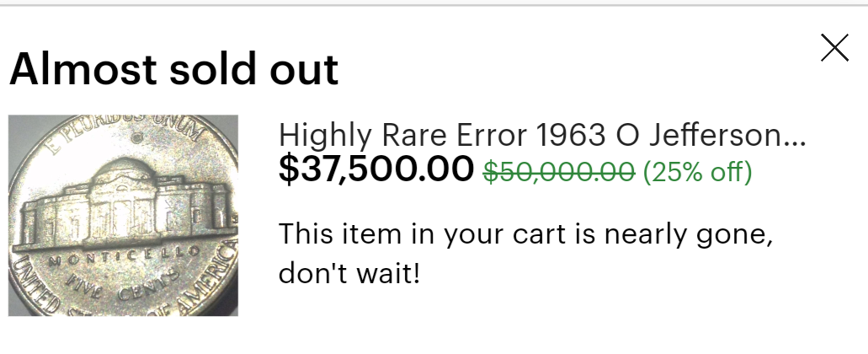Click the ellipsis ending the truncated title
The width and height of the screenshot is (868, 354).
point(794,137)
